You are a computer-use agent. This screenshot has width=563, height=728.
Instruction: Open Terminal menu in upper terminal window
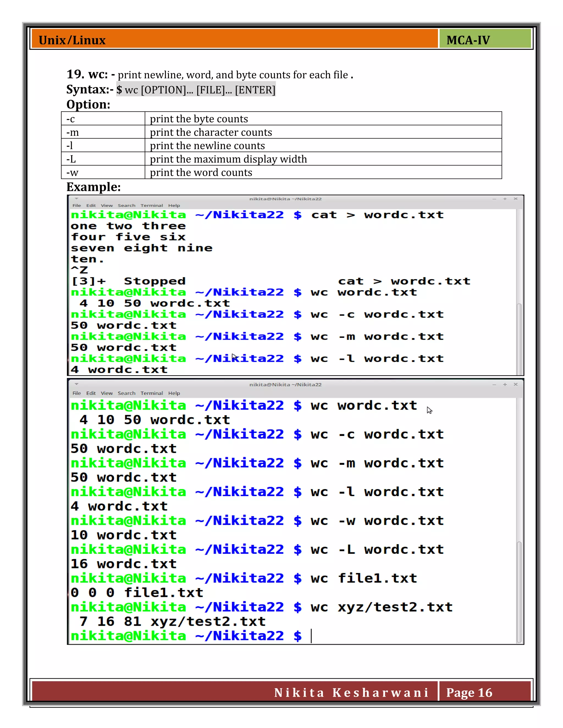coord(151,206)
